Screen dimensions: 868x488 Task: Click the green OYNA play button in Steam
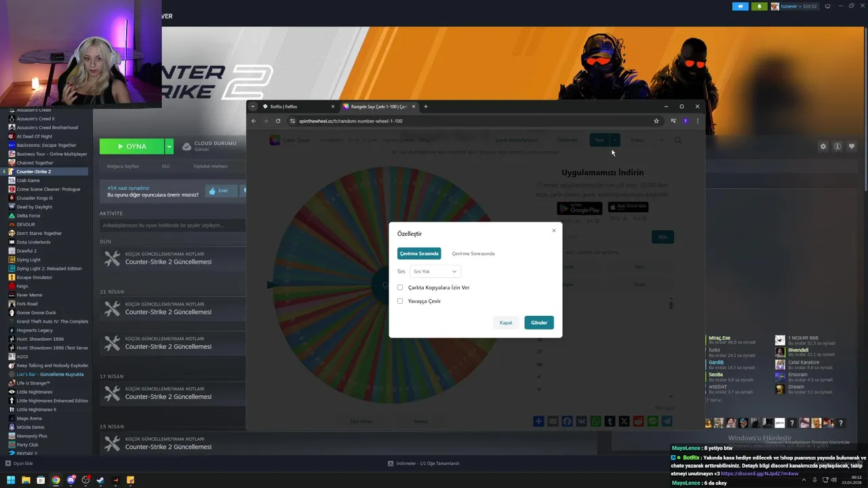[x=132, y=146]
